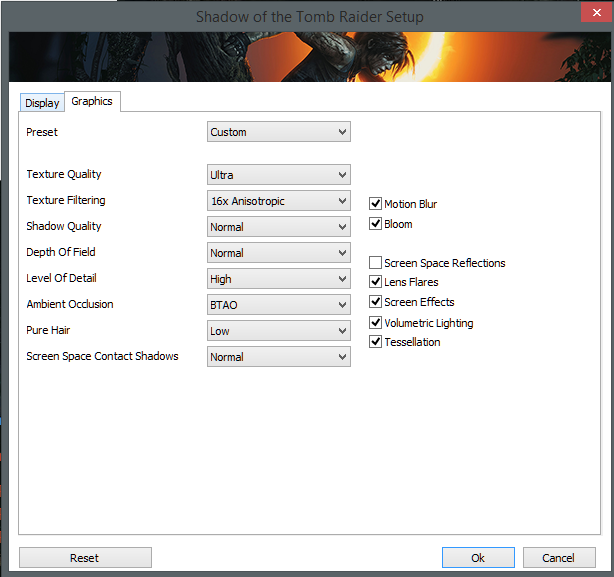Open Screen Space Contact Shadows dropdown

279,357
